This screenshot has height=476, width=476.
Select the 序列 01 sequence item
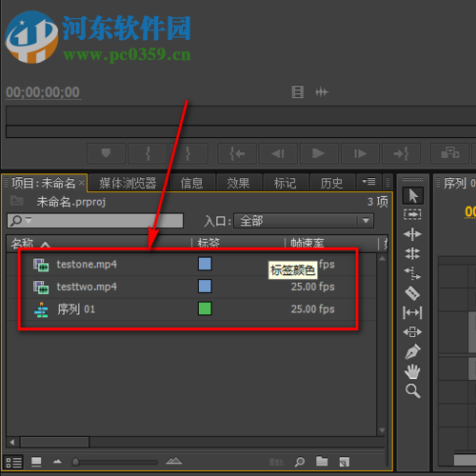[x=76, y=308]
